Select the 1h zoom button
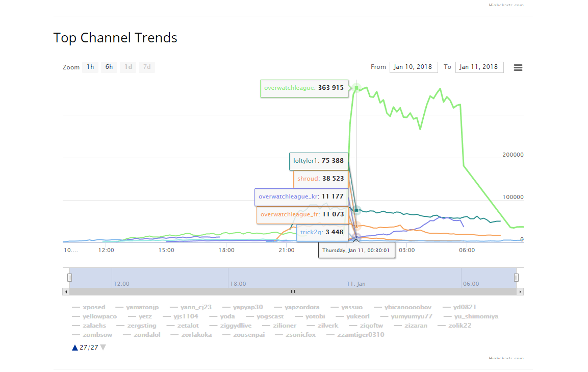This screenshot has height=372, width=588. point(90,67)
